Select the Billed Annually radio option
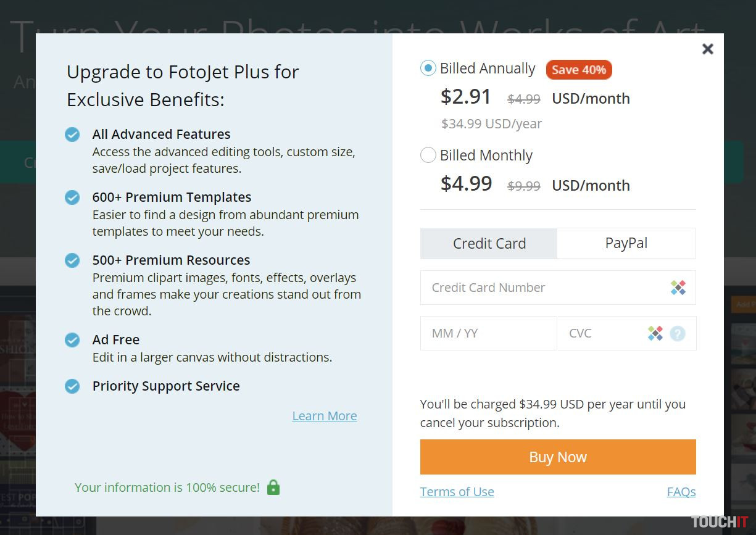The image size is (756, 535). tap(428, 68)
